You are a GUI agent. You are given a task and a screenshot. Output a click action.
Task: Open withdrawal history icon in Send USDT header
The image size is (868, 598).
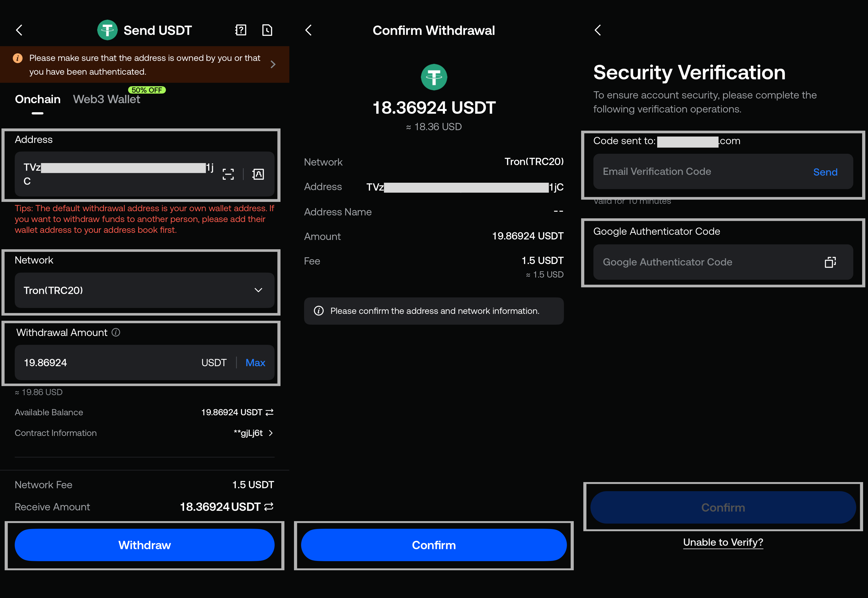coord(267,30)
